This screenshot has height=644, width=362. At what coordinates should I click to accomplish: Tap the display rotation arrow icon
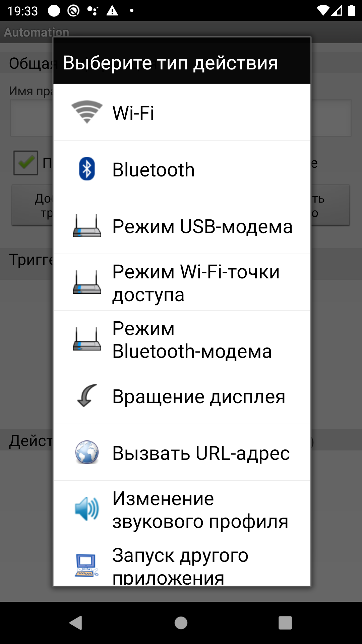(x=87, y=396)
